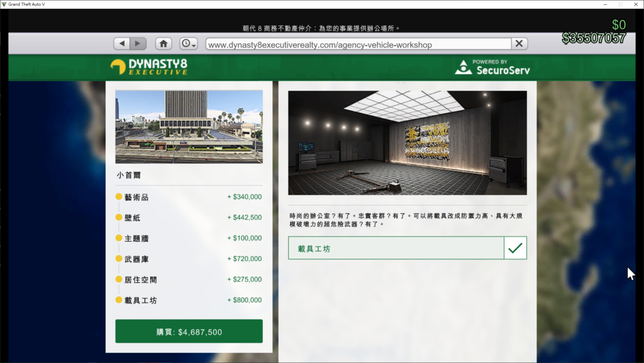
Task: Click the workshop description paragraph
Action: pos(406,220)
